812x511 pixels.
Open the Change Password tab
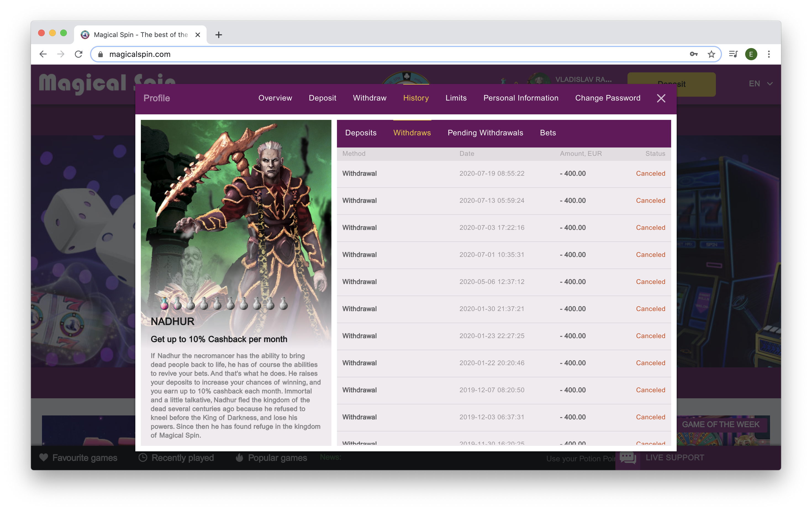pos(607,98)
